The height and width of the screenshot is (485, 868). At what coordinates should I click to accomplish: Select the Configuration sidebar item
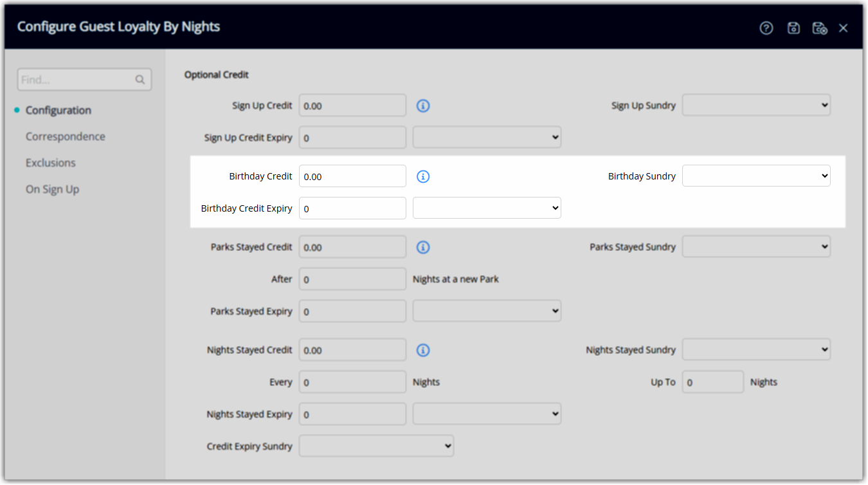coord(58,110)
